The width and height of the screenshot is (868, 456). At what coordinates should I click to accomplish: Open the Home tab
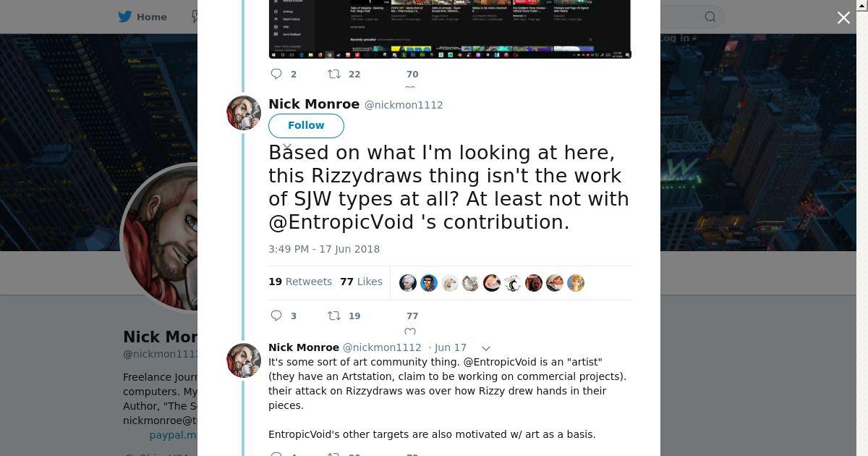142,17
